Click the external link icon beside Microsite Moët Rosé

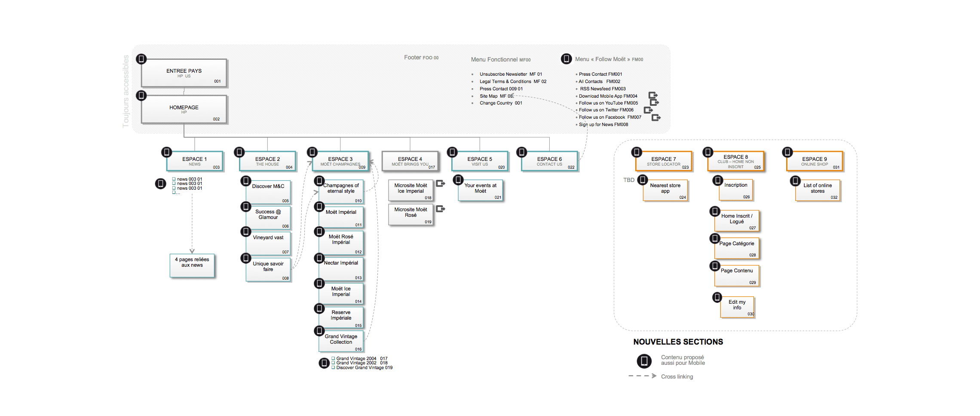(441, 209)
